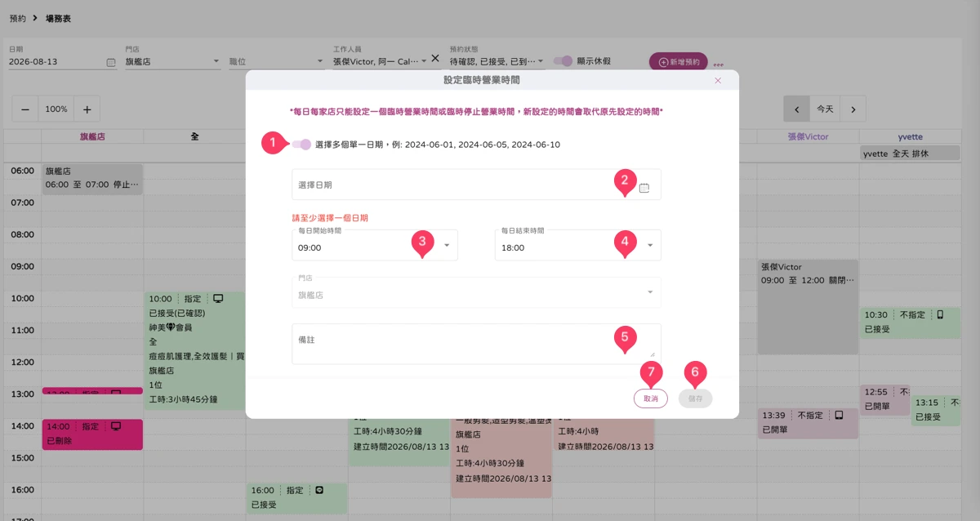Open the toolbar 門店 旗艦店 dropdown
Viewport: 980px width, 521px height.
coord(172,61)
